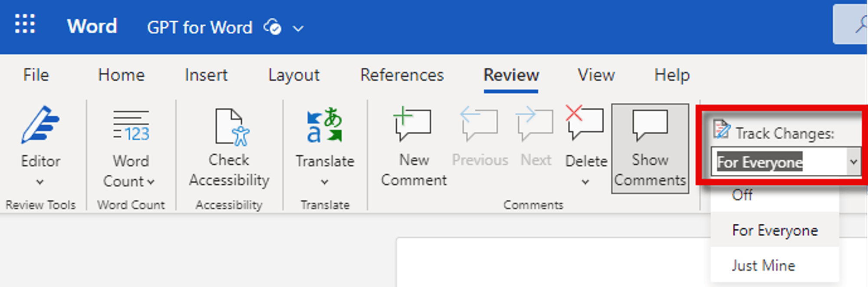This screenshot has width=868, height=287.
Task: Click the Word app name
Action: coord(92,27)
